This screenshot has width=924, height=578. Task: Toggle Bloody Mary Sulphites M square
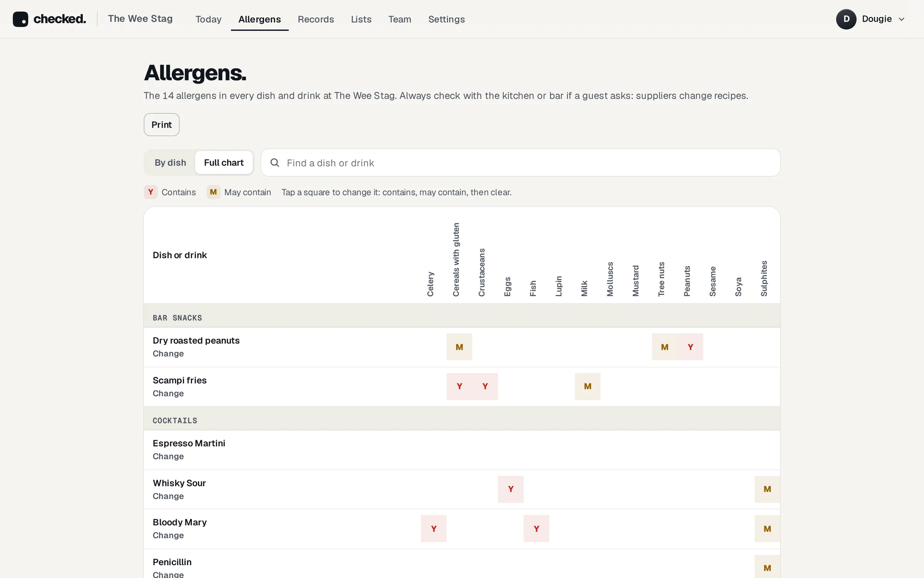(x=767, y=529)
